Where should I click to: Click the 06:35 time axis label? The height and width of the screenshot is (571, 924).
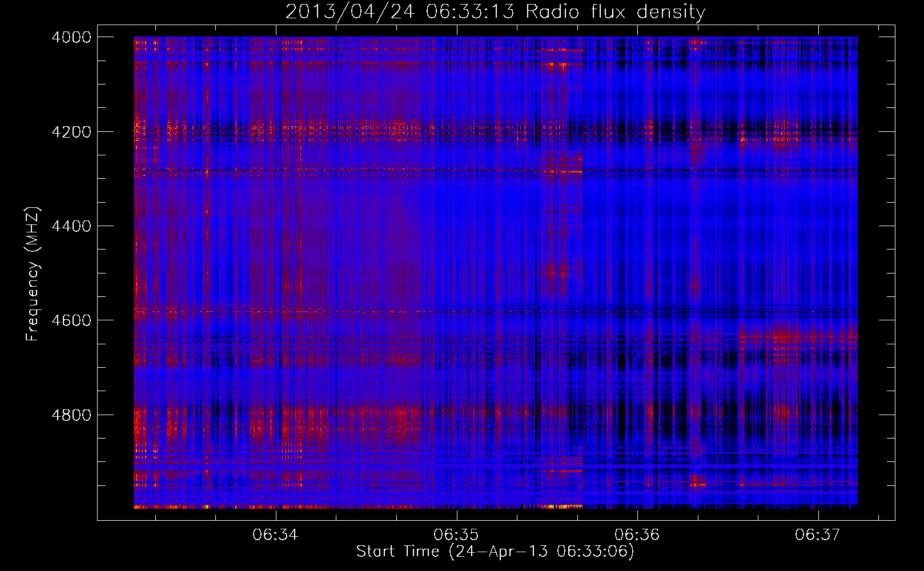456,534
